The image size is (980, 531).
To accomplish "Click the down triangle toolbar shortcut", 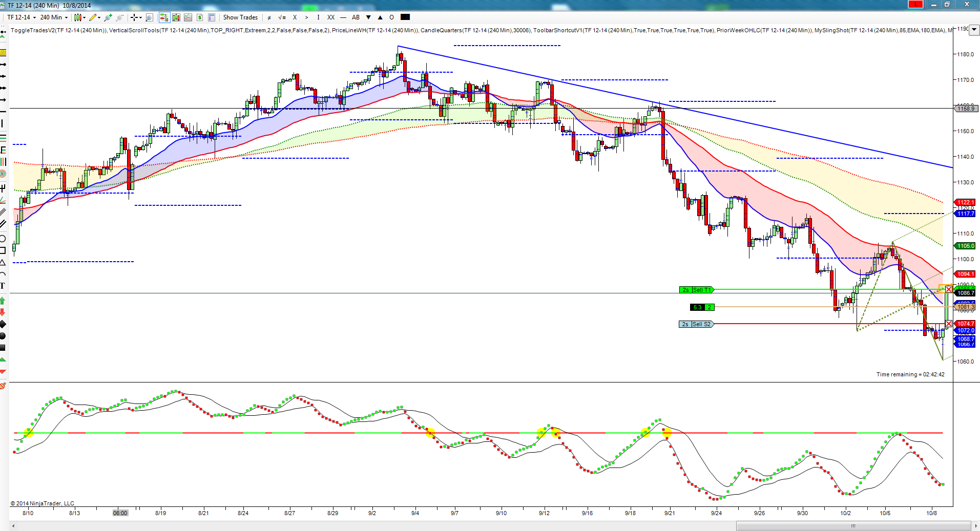I will pos(368,17).
